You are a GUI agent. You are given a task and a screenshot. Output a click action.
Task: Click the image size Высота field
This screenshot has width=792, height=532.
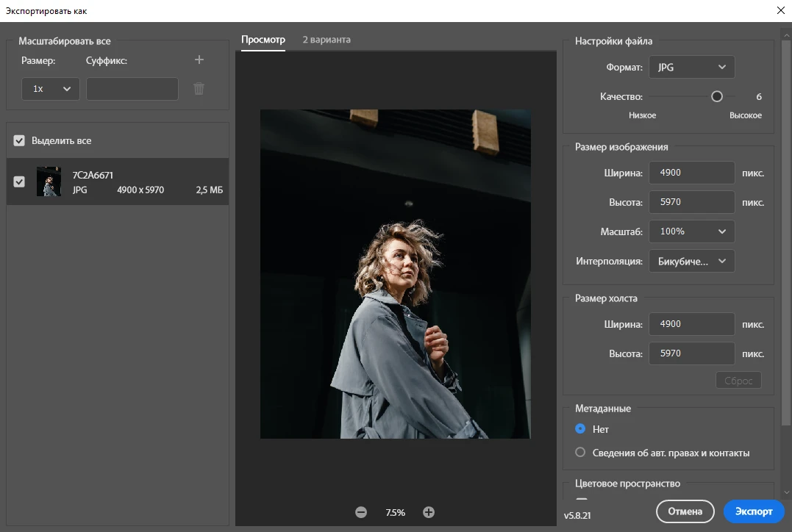click(x=691, y=202)
